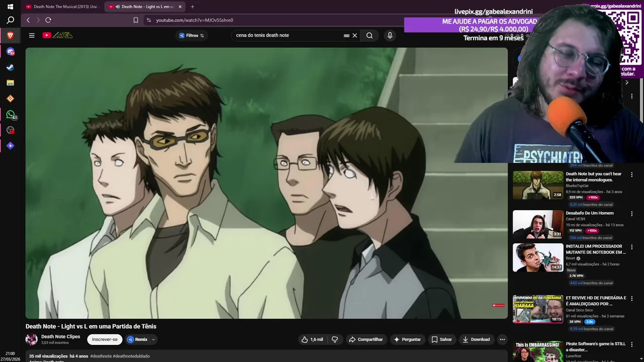Open a new browser tab

pyautogui.click(x=192, y=7)
